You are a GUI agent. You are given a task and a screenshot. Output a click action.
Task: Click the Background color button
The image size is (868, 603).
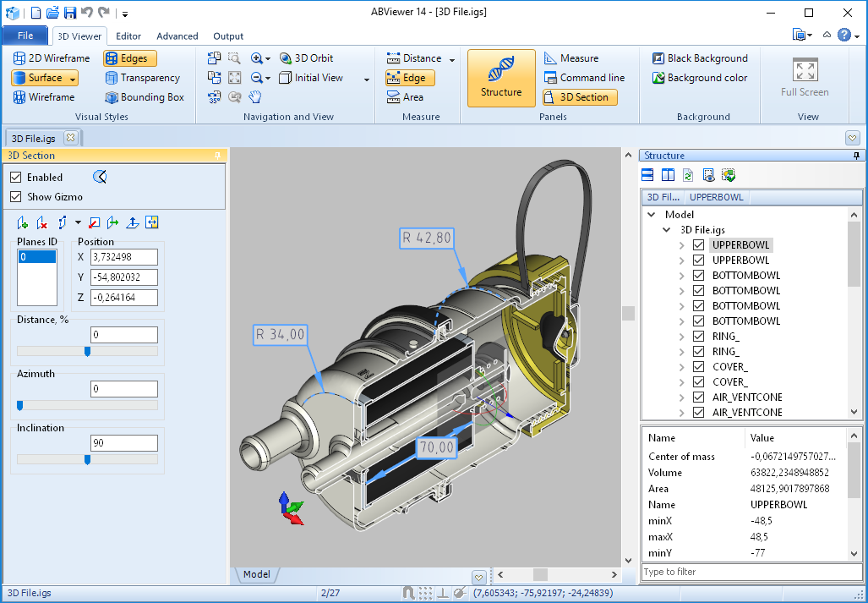tap(700, 78)
